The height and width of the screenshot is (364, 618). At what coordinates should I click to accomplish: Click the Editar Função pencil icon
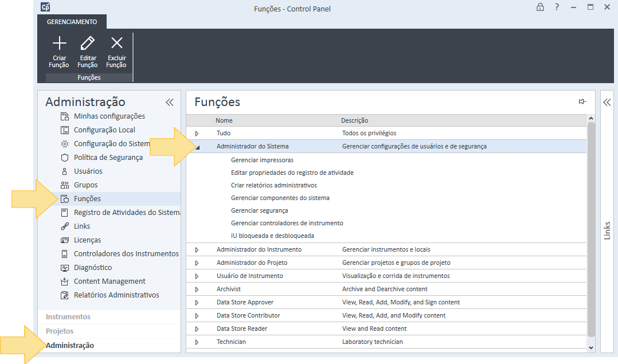click(x=88, y=43)
